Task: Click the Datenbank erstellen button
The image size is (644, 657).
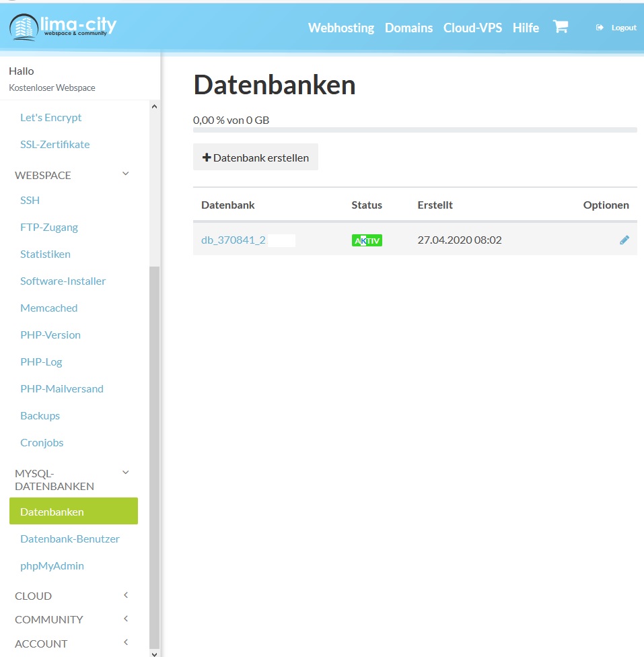Action: pyautogui.click(x=256, y=158)
